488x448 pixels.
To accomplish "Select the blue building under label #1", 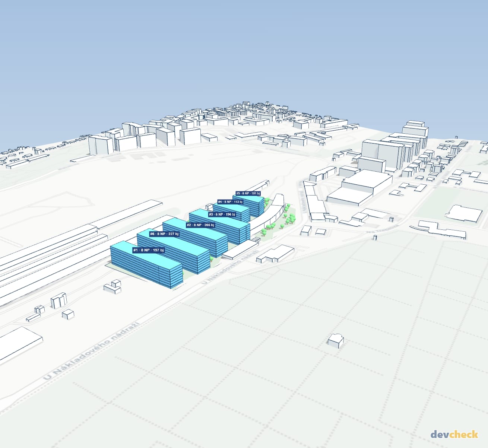I will (146, 265).
